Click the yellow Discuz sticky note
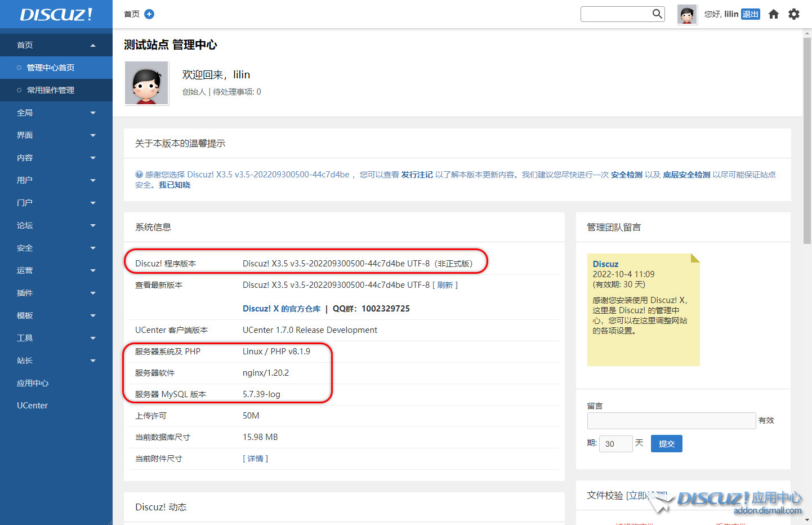The height and width of the screenshot is (525, 812). pyautogui.click(x=643, y=310)
